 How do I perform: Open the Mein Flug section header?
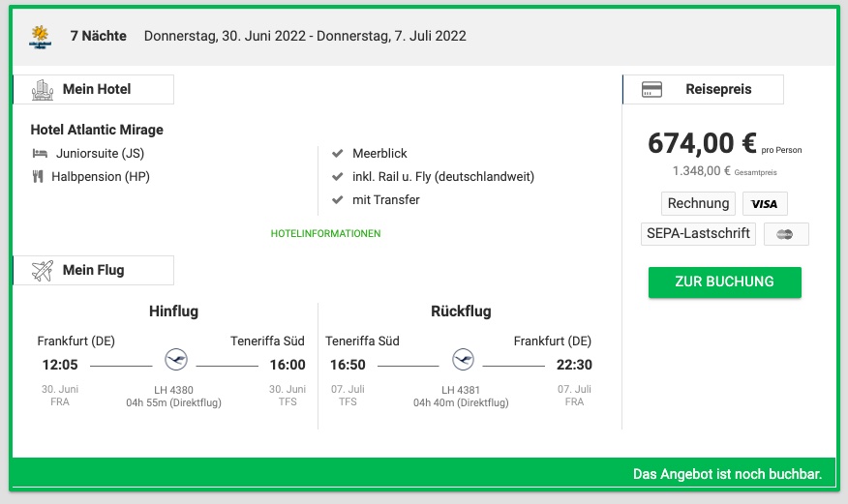point(94,270)
